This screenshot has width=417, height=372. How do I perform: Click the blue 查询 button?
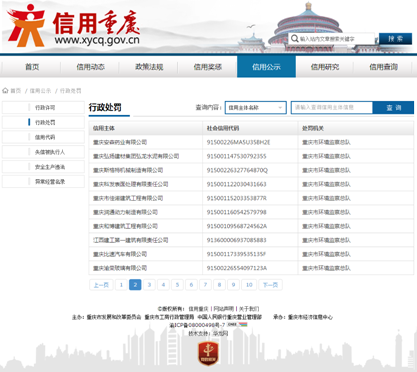click(393, 108)
